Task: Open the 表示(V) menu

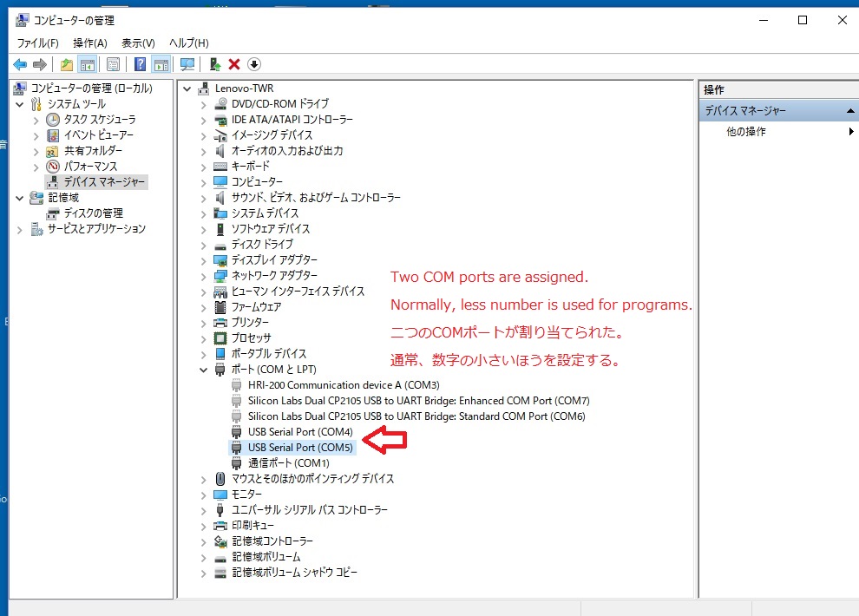Action: [x=138, y=43]
